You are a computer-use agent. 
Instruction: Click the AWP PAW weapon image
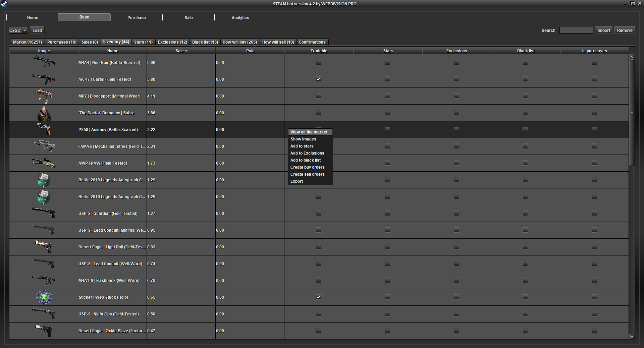(x=44, y=163)
